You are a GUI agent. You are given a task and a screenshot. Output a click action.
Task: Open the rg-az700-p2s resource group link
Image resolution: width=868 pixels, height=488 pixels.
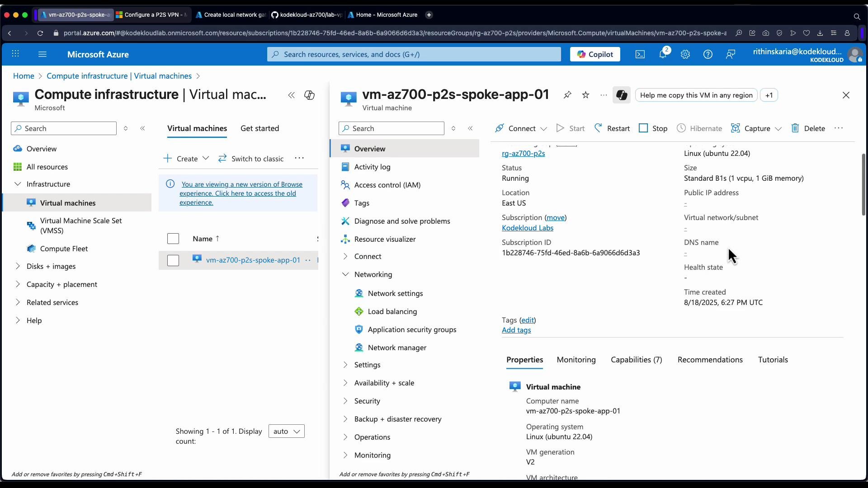[x=523, y=154]
